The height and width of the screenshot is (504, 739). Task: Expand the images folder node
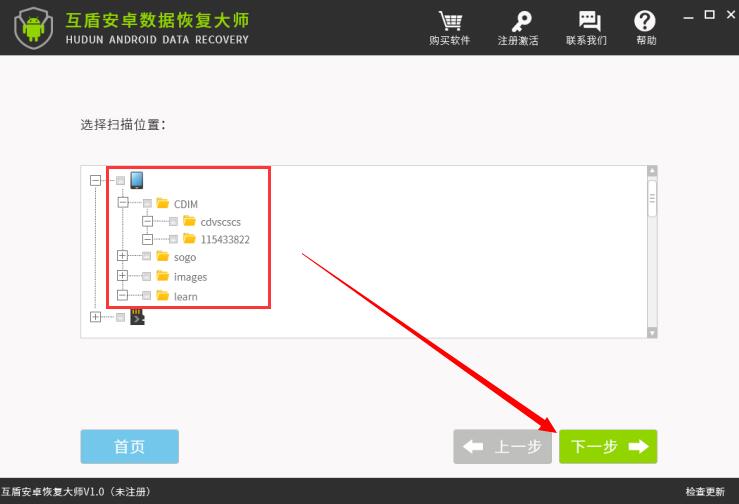pos(123,275)
